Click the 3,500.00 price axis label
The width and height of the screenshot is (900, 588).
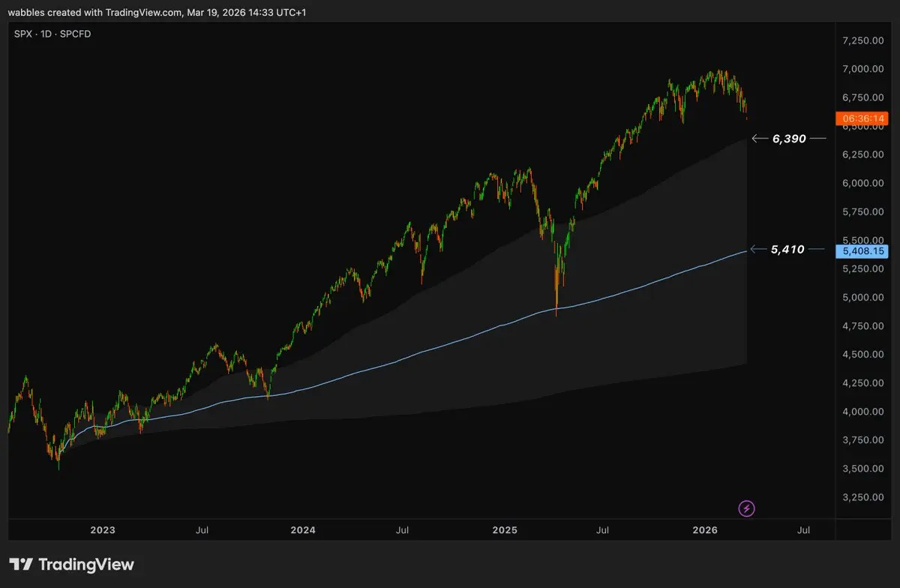(862, 469)
